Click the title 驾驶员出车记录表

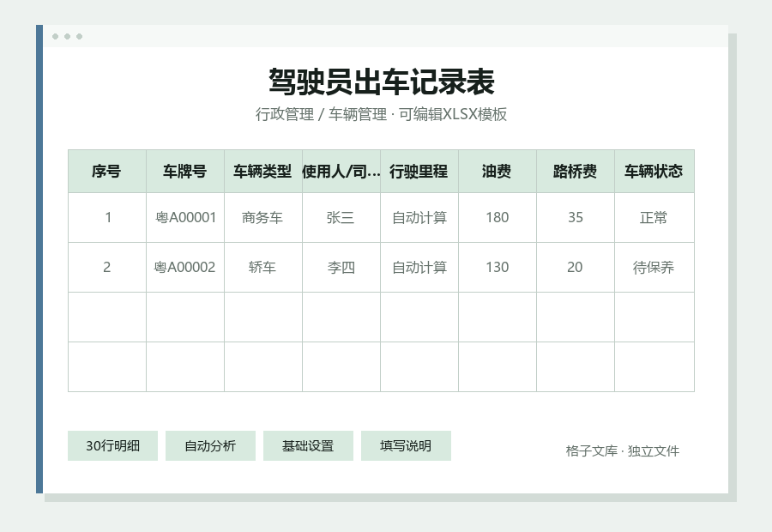(x=382, y=82)
